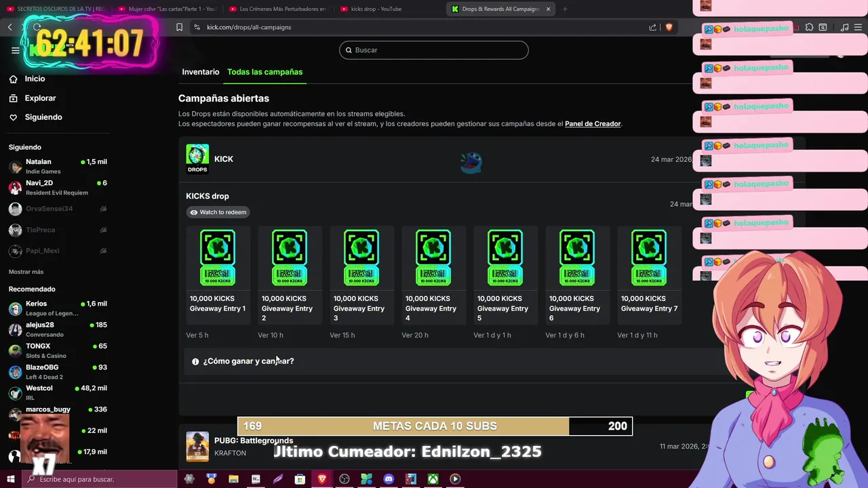The height and width of the screenshot is (488, 868).
Task: Open BlazeOBG channel avatar
Action: pos(15,371)
